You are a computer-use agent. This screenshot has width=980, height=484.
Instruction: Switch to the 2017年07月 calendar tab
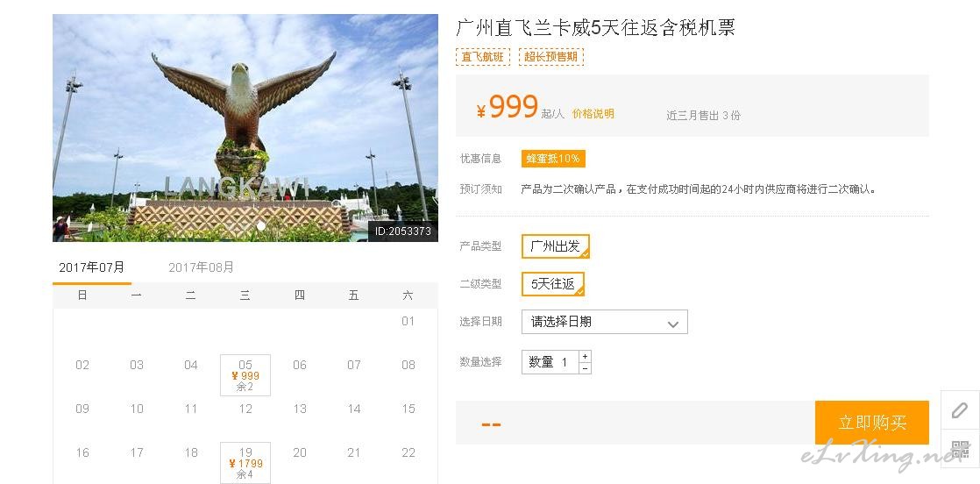point(92,267)
